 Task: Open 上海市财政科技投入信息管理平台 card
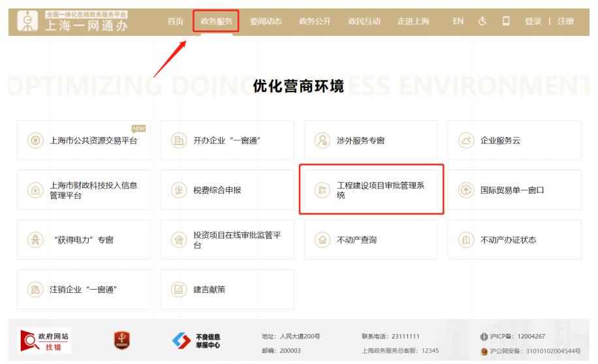point(84,190)
